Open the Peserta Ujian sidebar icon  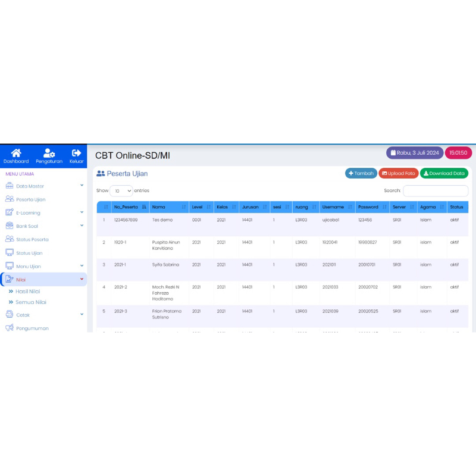tap(9, 199)
